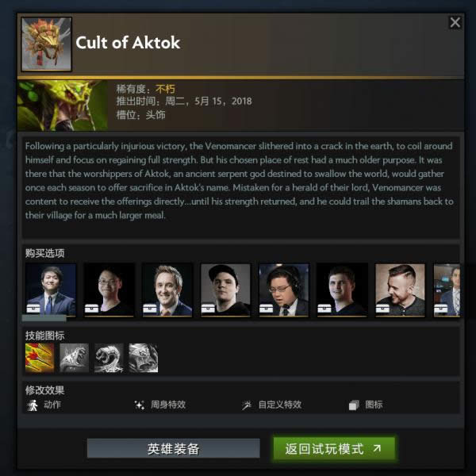The width and height of the screenshot is (476, 476).
Task: Open the 英雄装备 hero loadout button
Action: (173, 448)
